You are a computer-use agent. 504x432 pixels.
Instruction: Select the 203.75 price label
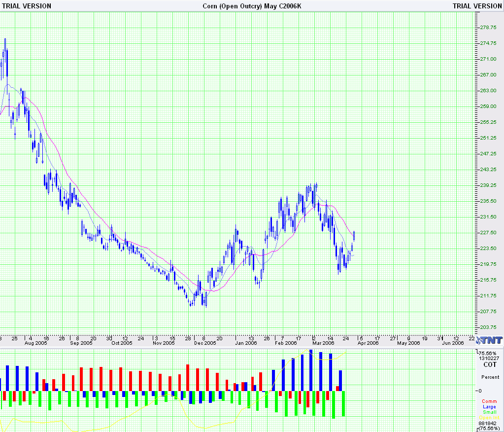pyautogui.click(x=488, y=327)
